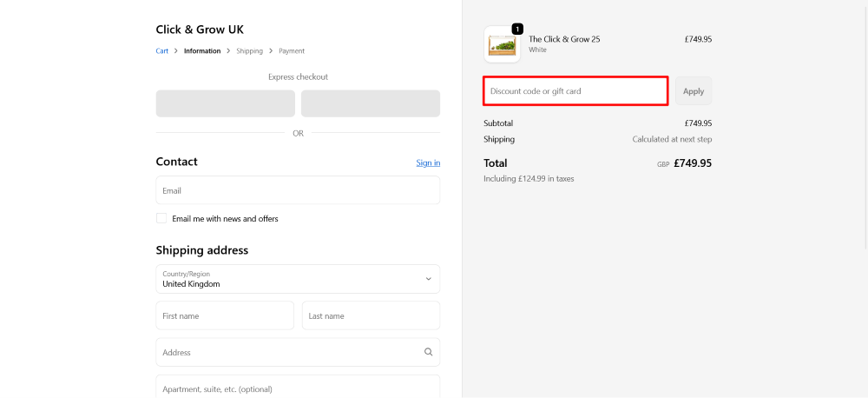The width and height of the screenshot is (868, 398).
Task: Focus the Email input field
Action: click(x=298, y=190)
